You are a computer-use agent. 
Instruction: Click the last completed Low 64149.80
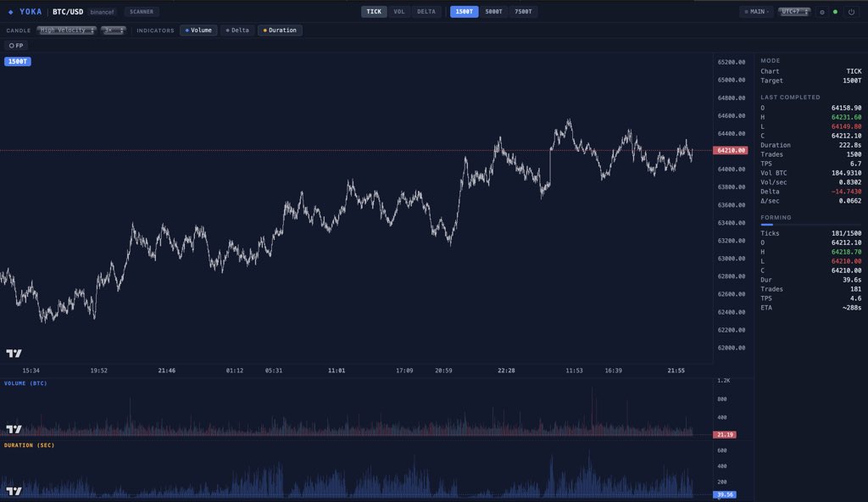(846, 127)
